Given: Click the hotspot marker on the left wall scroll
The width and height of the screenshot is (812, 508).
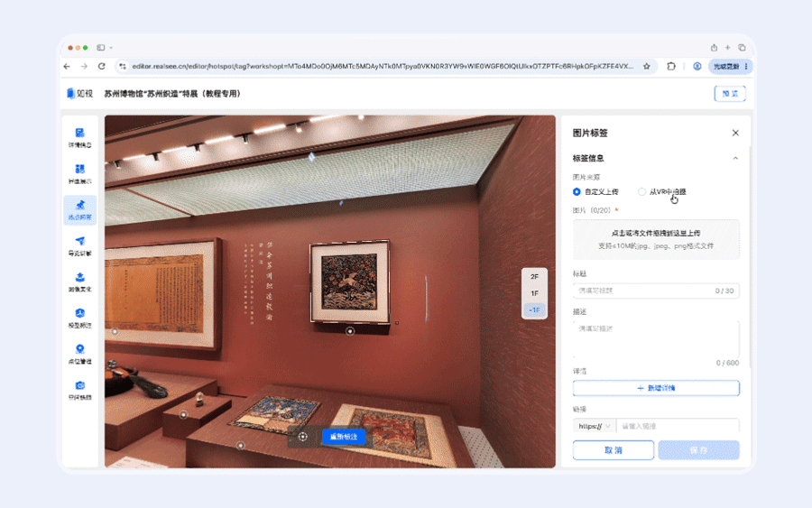Looking at the screenshot, I should coord(115,331).
